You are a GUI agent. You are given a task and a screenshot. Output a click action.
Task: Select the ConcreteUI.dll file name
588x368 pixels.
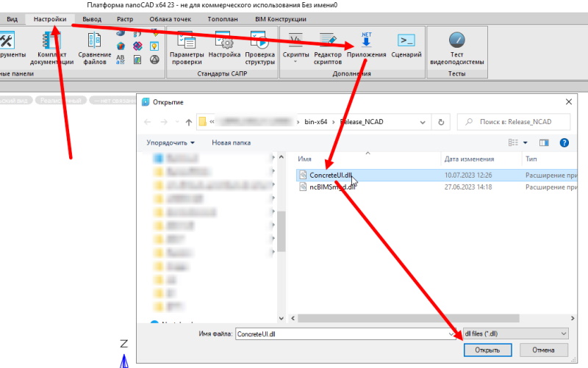tap(331, 175)
